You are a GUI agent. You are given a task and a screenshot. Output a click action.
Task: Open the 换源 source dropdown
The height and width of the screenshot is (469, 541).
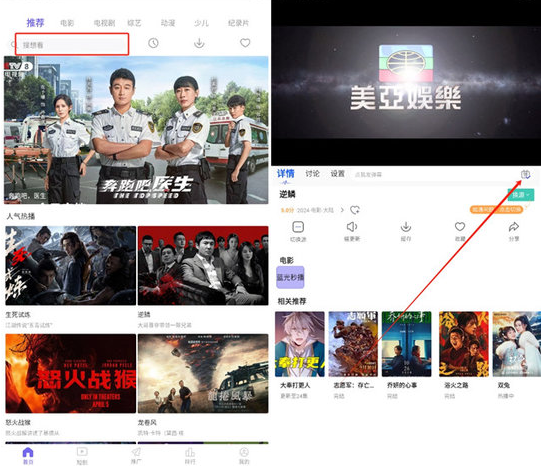pos(521,195)
